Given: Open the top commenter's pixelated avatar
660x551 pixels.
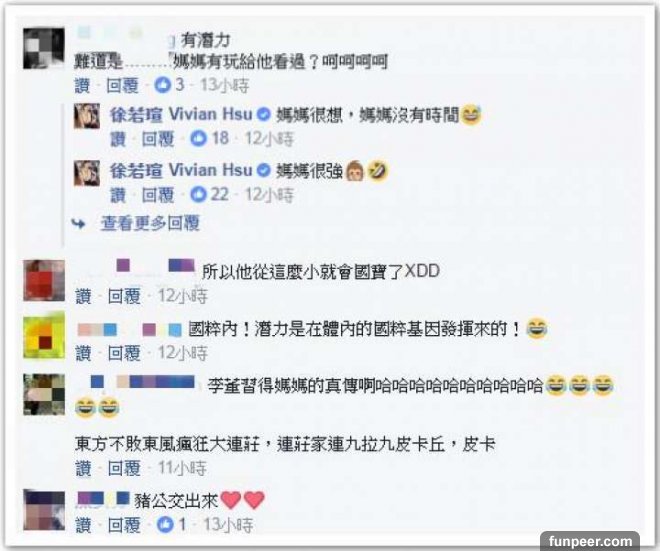Looking at the screenshot, I should (44, 48).
